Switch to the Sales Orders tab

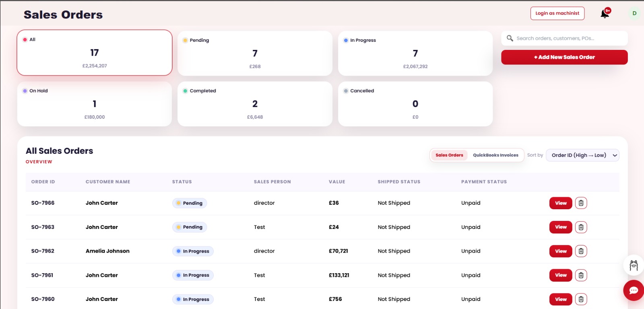(x=449, y=155)
